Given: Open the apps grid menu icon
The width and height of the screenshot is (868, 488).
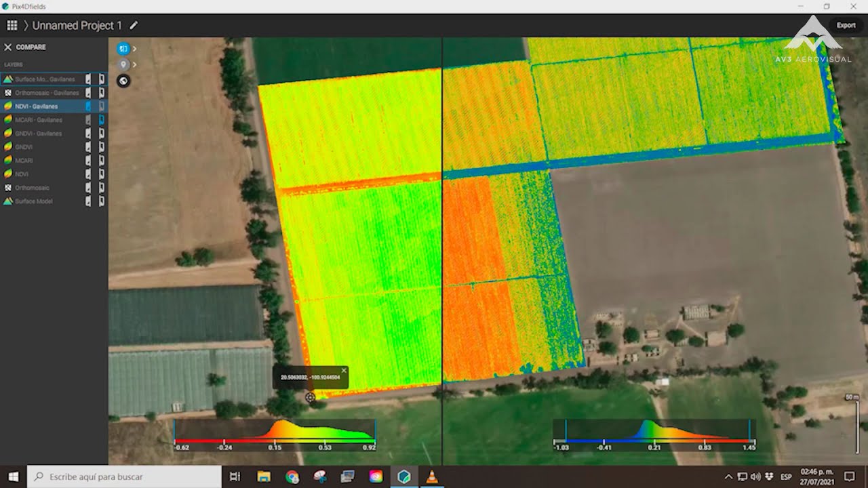Looking at the screenshot, I should pos(12,26).
